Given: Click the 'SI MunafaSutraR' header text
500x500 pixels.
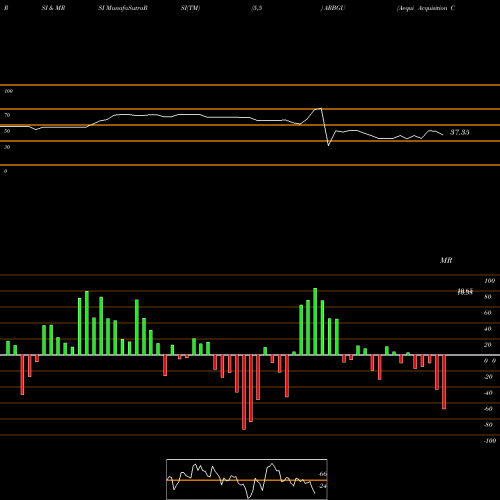Looking at the screenshot, I should coord(123,8).
